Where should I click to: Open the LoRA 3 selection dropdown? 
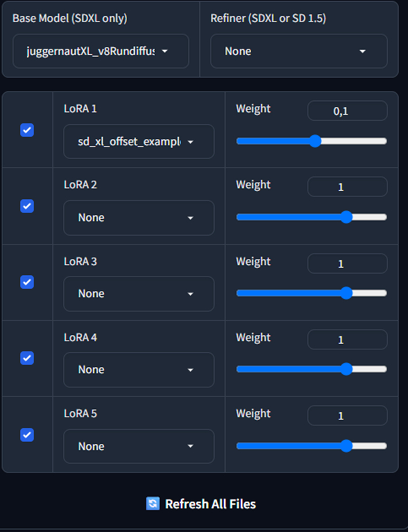pyautogui.click(x=139, y=293)
